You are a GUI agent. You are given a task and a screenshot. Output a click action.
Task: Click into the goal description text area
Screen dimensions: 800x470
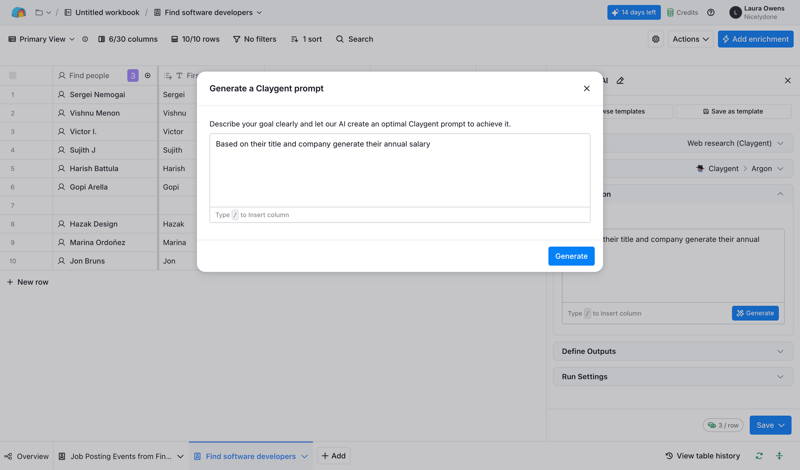(399, 170)
